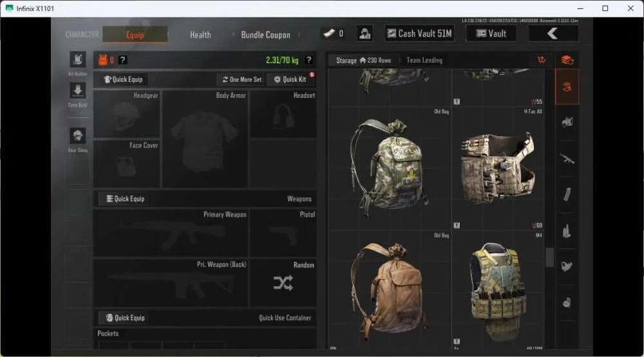Open the character profile icon beside currency
The height and width of the screenshot is (357, 644).
coord(365,34)
